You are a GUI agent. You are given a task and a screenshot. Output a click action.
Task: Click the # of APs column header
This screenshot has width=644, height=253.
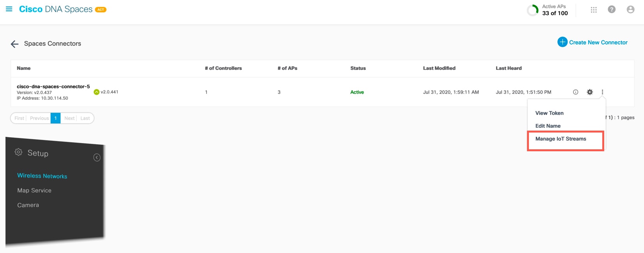tap(287, 68)
